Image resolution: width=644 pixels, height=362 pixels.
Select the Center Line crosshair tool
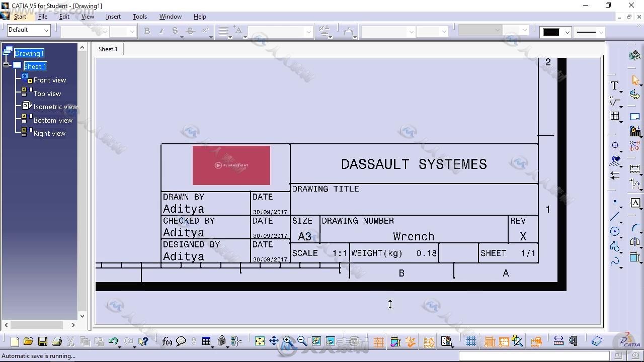[x=615, y=145]
